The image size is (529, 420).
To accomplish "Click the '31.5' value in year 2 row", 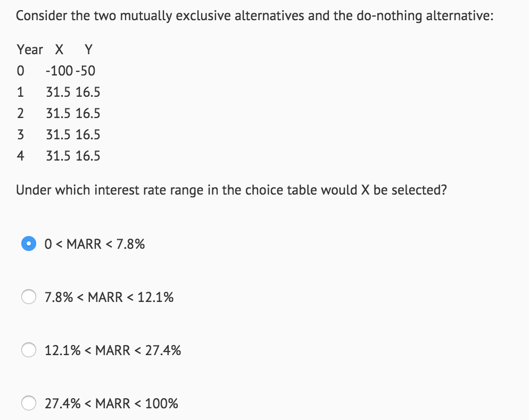I will pyautogui.click(x=57, y=113).
